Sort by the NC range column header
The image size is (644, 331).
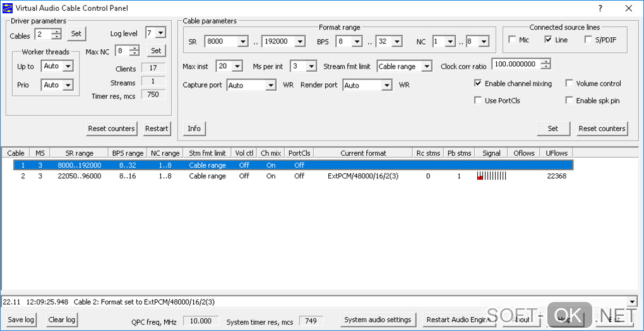(165, 153)
